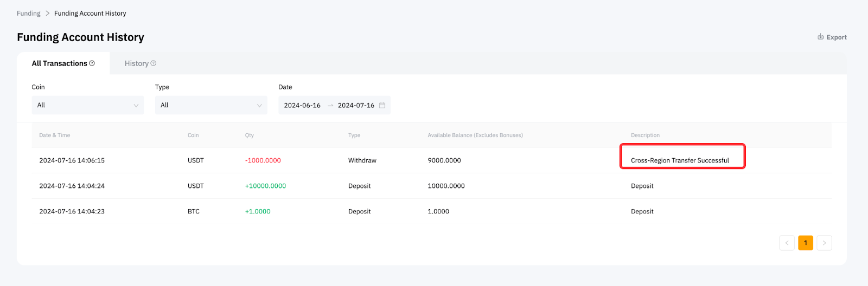Click help icon beside History tab
The image size is (868, 286).
click(x=154, y=63)
